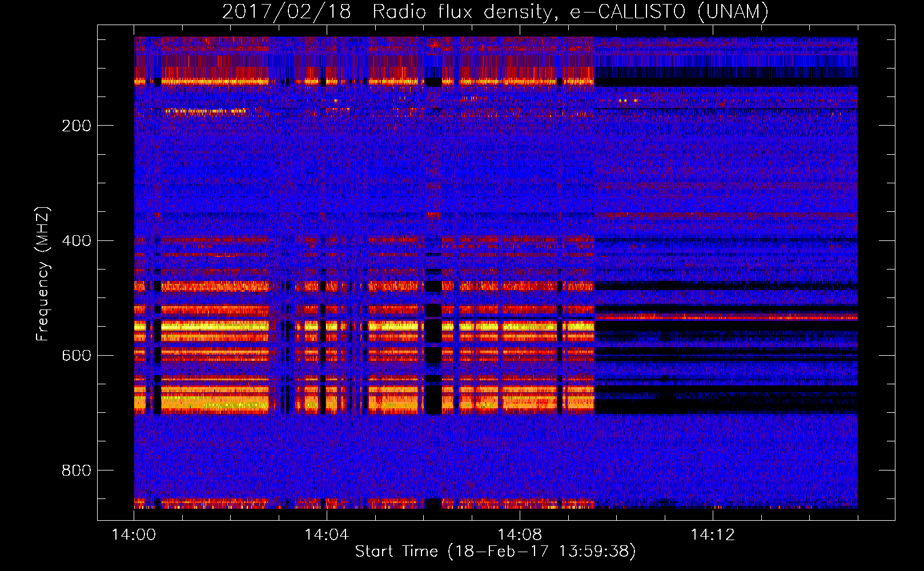Click the '600' frequency tick label
Viewport: 924px width, 571px height.
[x=77, y=356]
